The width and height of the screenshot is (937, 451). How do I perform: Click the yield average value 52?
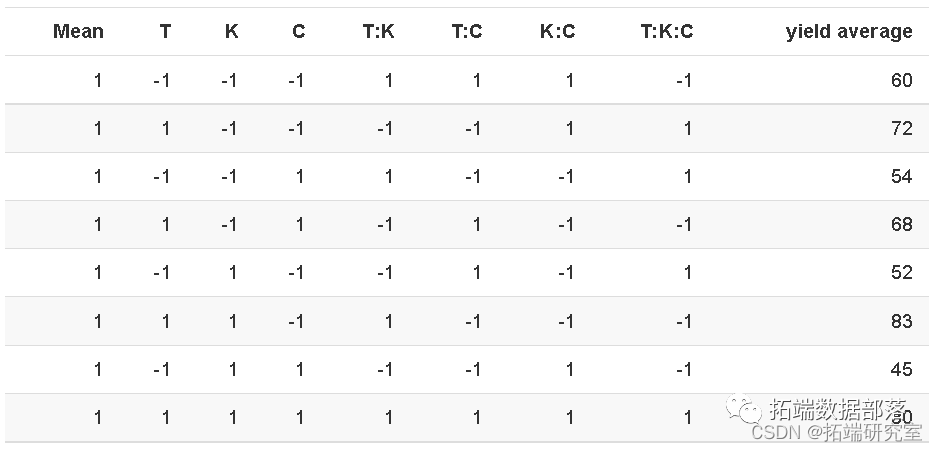pos(901,273)
